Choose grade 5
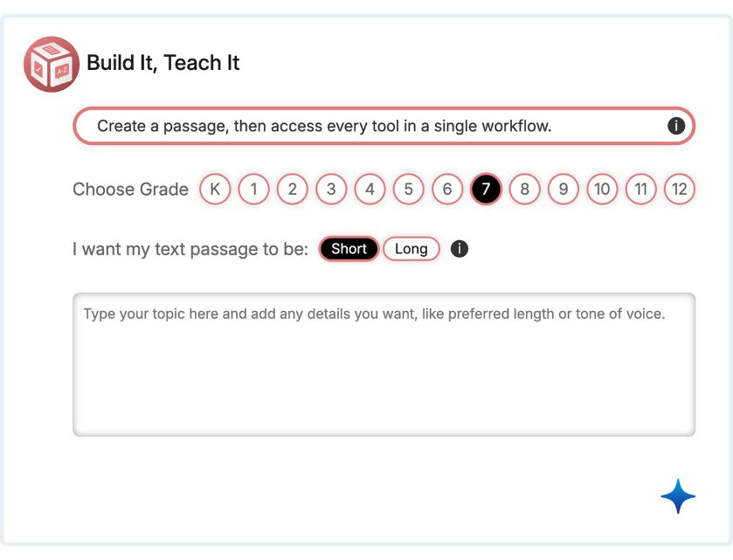 pyautogui.click(x=408, y=190)
